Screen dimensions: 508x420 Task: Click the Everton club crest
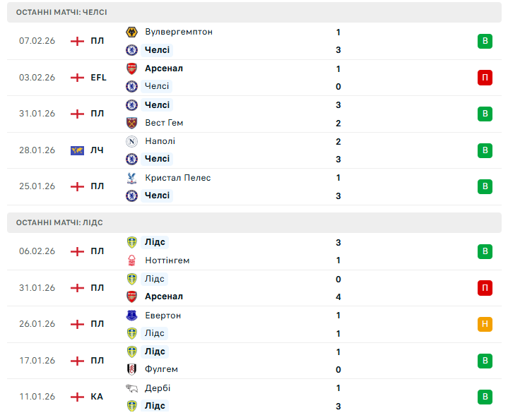(x=131, y=316)
